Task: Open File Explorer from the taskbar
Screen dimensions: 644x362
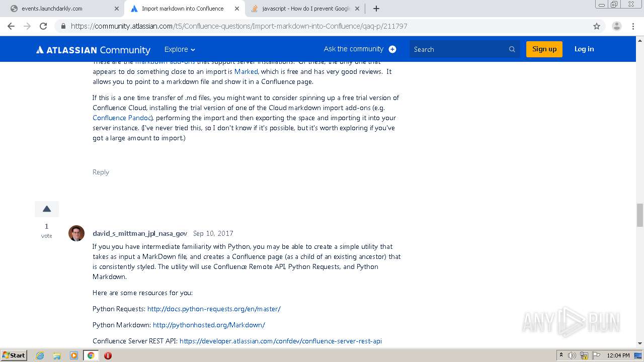Action: pos(57,355)
